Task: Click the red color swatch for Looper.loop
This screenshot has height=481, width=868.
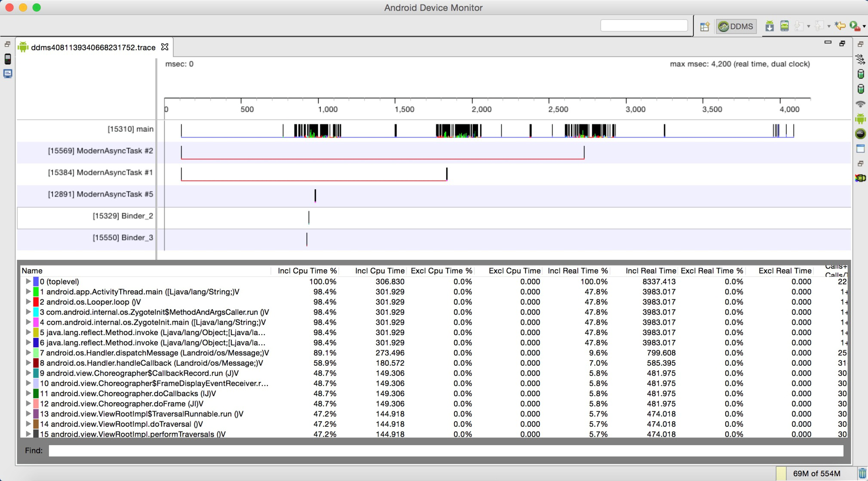Action: click(x=36, y=302)
